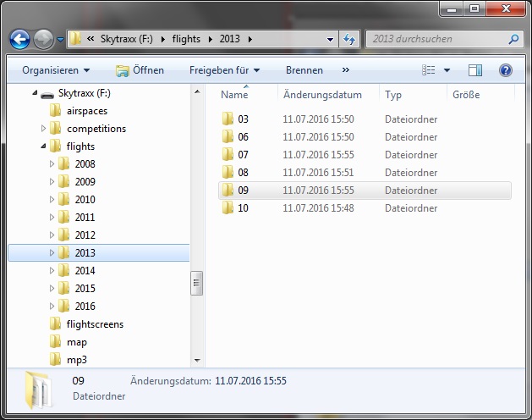Open the Freigeben für menu
This screenshot has height=420, width=532.
point(224,70)
